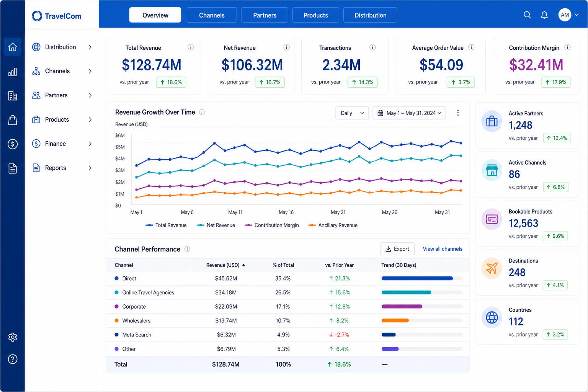Click the AM user avatar

(x=565, y=15)
